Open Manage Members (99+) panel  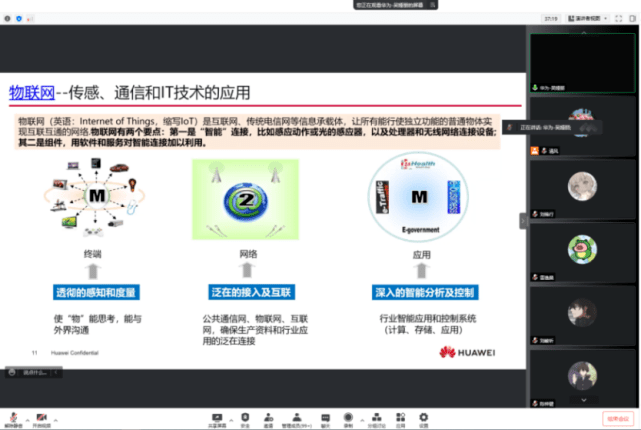click(x=297, y=419)
